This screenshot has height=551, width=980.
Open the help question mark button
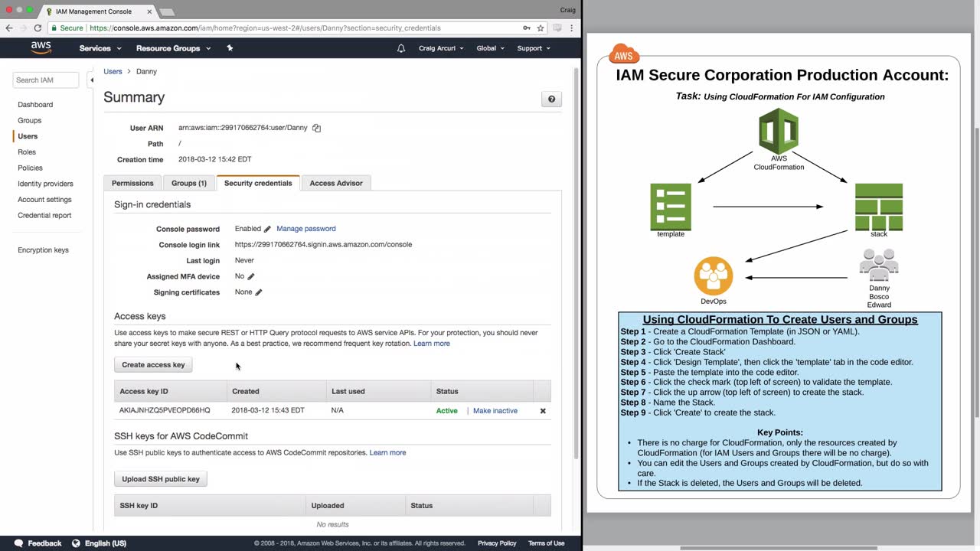click(x=551, y=99)
